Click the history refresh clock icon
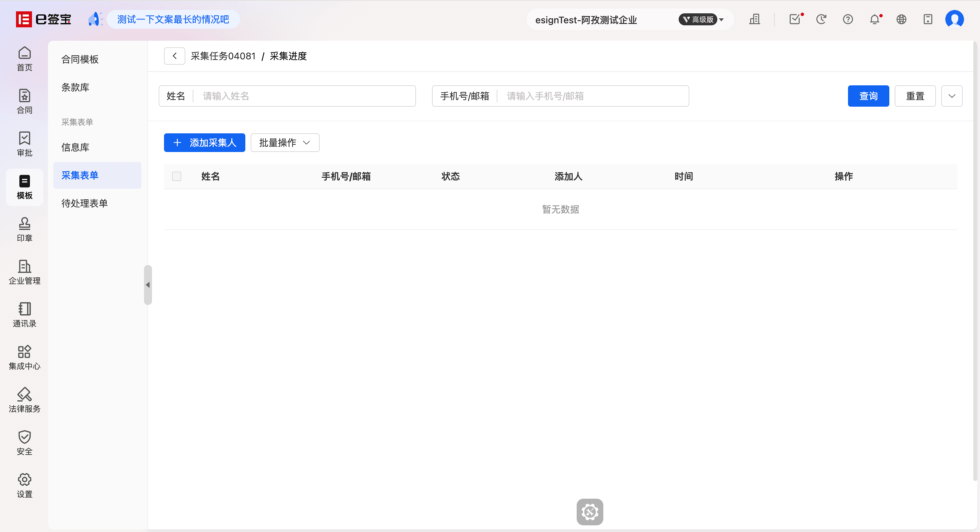 pyautogui.click(x=821, y=19)
